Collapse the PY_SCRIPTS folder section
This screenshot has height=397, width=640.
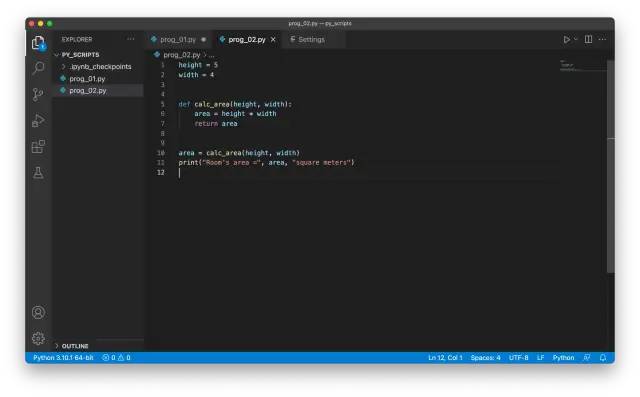pos(80,55)
